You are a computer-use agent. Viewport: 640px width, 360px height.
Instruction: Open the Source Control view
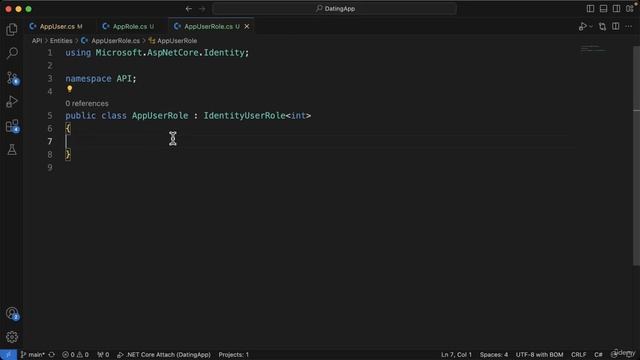coord(12,78)
